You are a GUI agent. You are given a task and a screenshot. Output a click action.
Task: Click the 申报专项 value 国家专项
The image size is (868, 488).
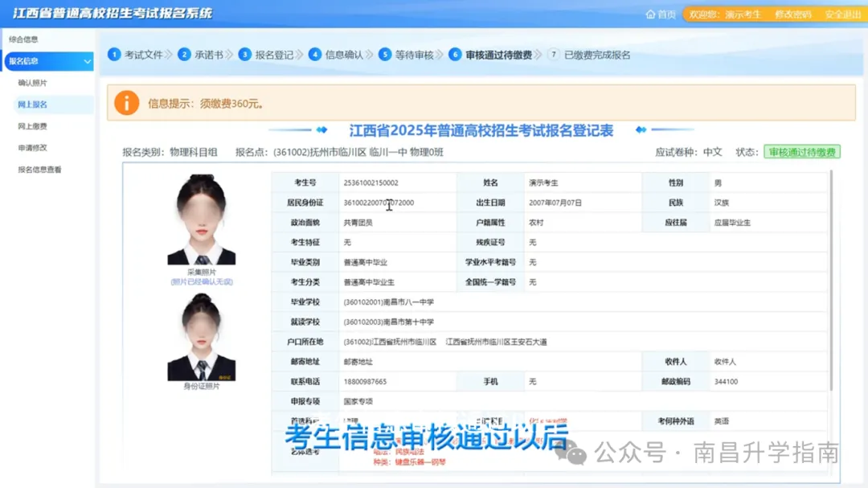pyautogui.click(x=358, y=402)
